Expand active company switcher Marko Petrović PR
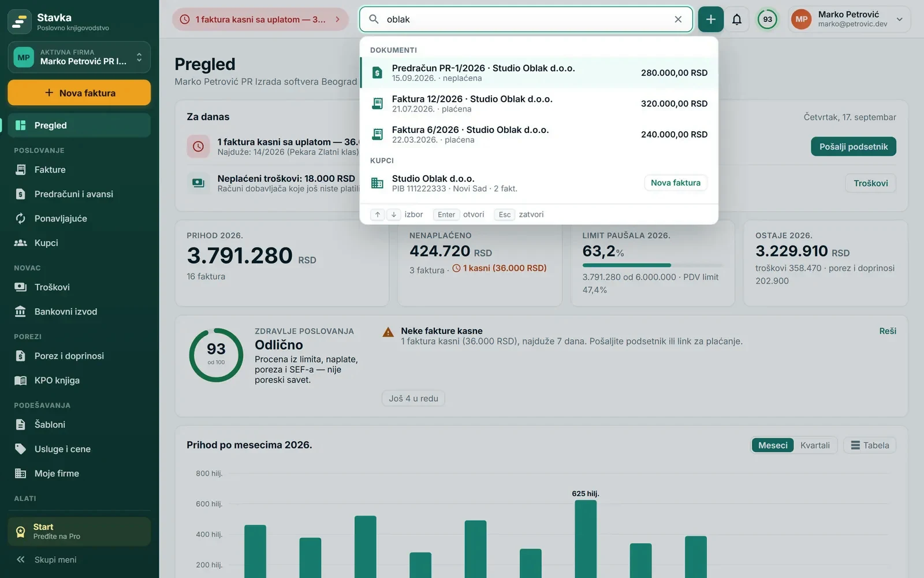 tap(79, 57)
